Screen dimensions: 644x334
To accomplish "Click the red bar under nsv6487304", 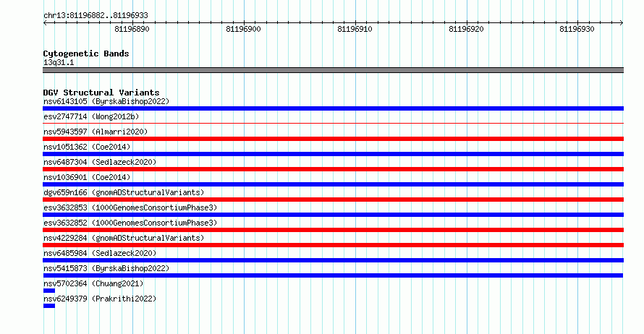I will (333, 169).
